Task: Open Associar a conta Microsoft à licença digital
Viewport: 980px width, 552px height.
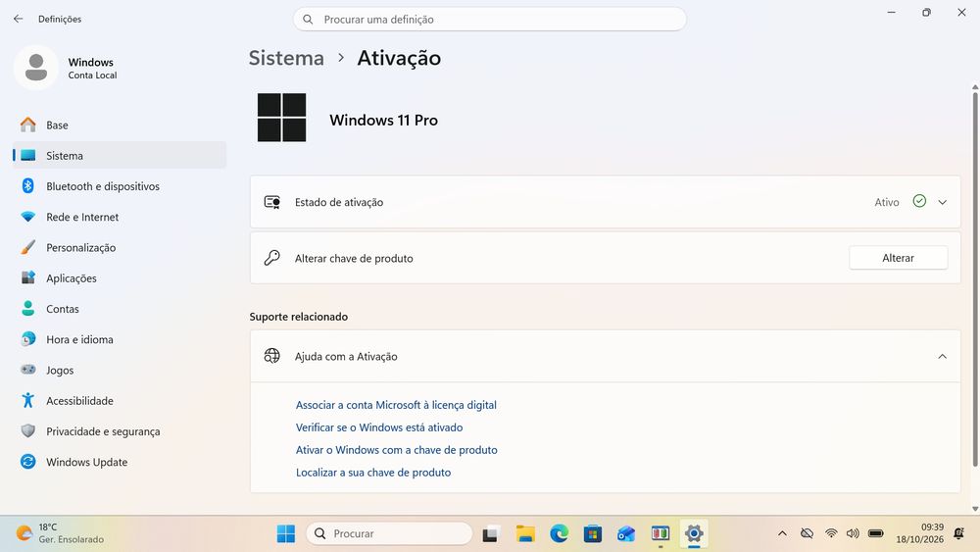Action: point(396,405)
